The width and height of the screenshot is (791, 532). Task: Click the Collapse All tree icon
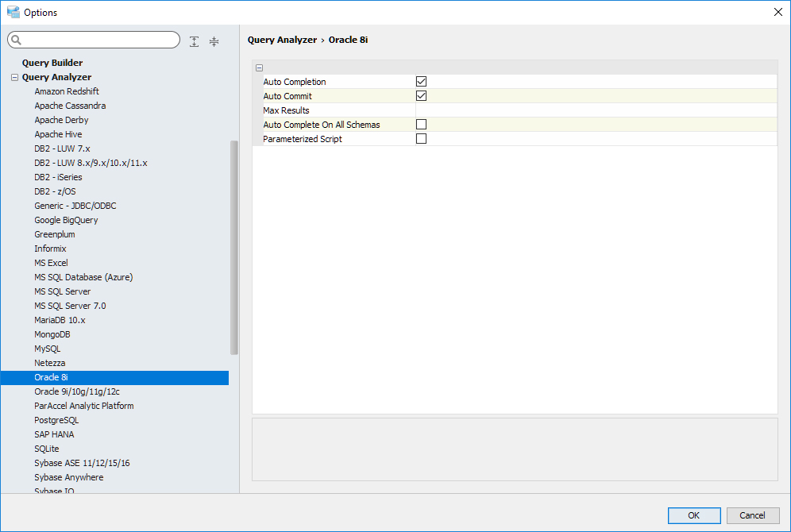(214, 41)
